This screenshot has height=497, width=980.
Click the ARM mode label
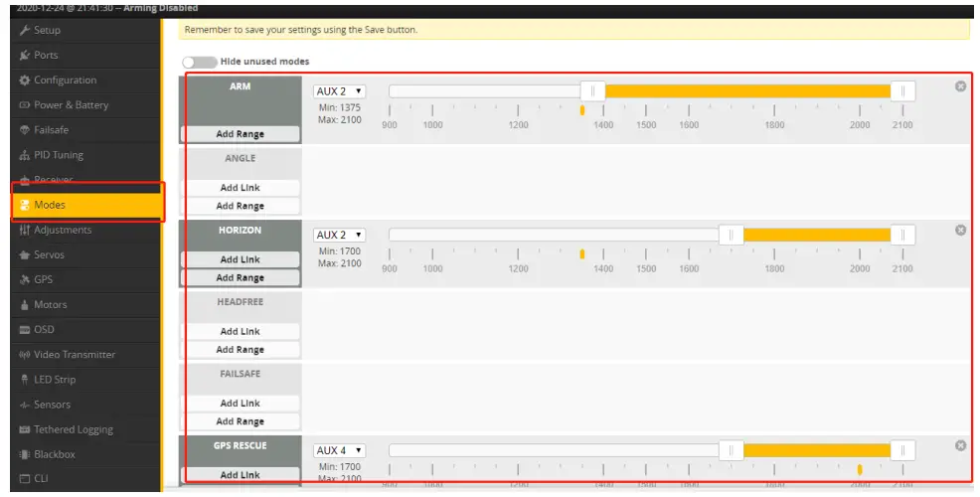point(240,86)
